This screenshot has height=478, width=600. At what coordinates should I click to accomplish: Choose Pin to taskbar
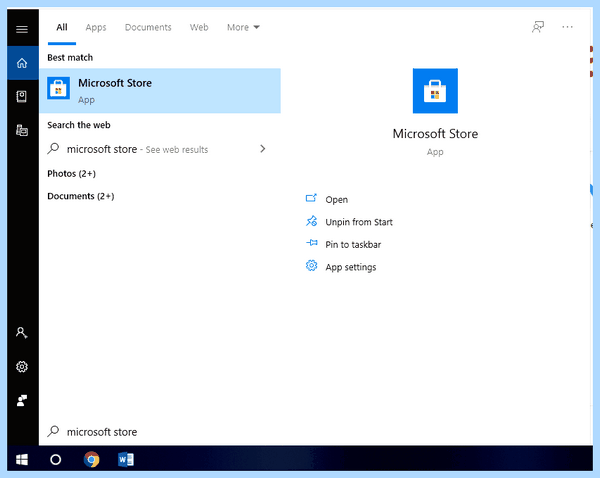click(x=353, y=245)
